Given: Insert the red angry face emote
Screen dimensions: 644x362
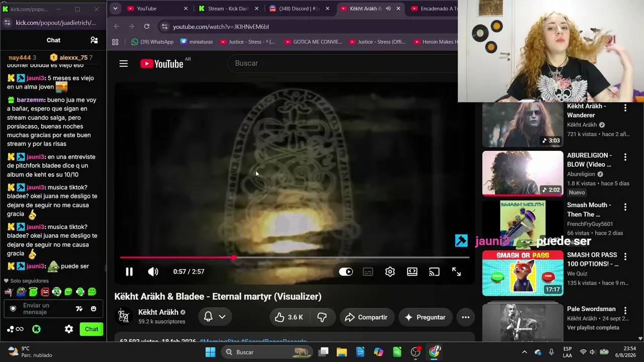Looking at the screenshot, I should pos(45,292).
